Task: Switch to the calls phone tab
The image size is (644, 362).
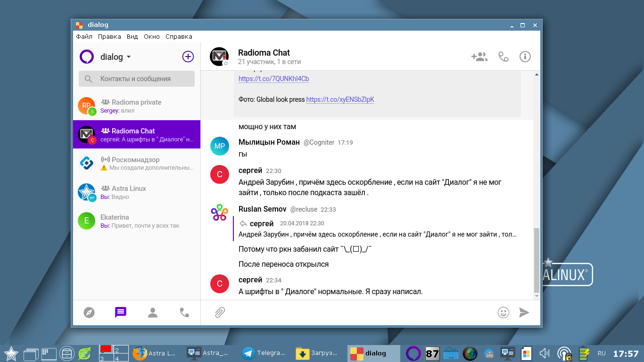Action: pyautogui.click(x=184, y=313)
